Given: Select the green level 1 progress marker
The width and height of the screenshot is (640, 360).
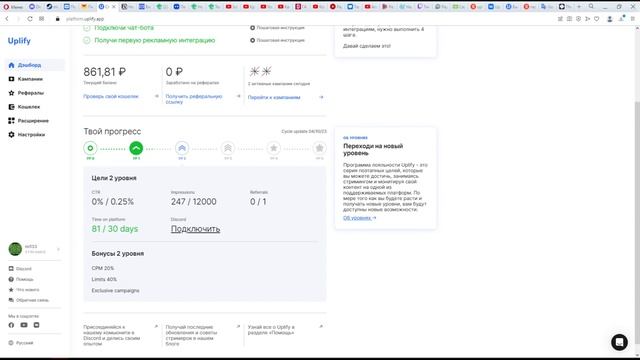Looking at the screenshot, I should 136,148.
